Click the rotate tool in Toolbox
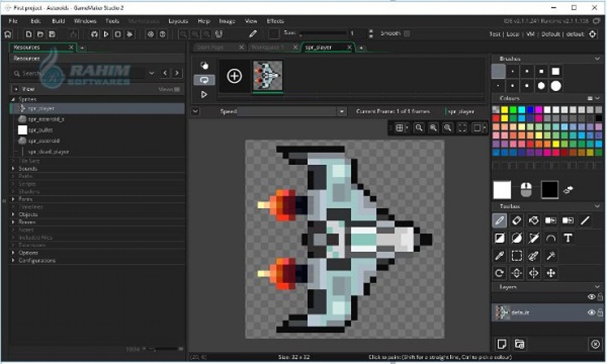 pyautogui.click(x=499, y=273)
